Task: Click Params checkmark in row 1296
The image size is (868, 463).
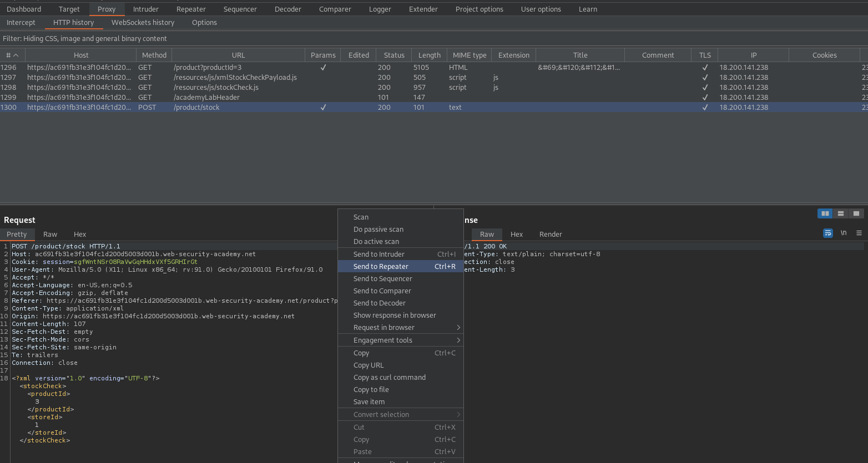Action: 323,68
